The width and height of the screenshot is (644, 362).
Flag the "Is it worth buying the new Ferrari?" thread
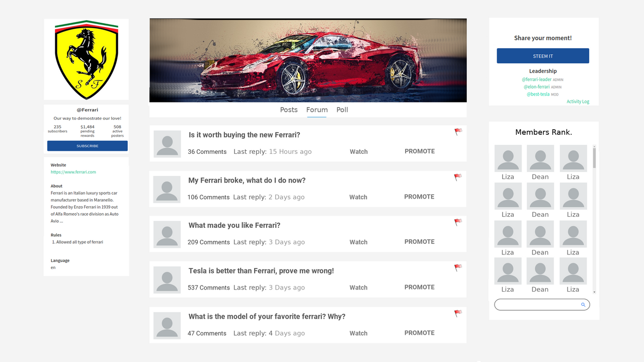pyautogui.click(x=458, y=132)
